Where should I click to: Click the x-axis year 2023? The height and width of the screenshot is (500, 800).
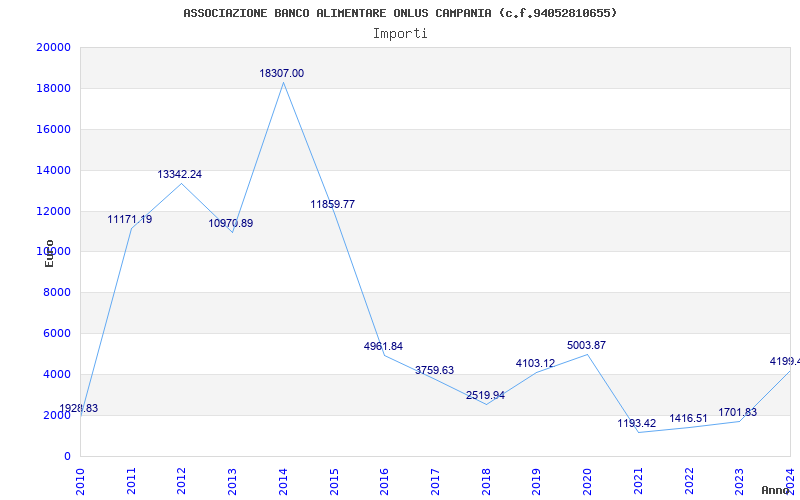pyautogui.click(x=739, y=482)
